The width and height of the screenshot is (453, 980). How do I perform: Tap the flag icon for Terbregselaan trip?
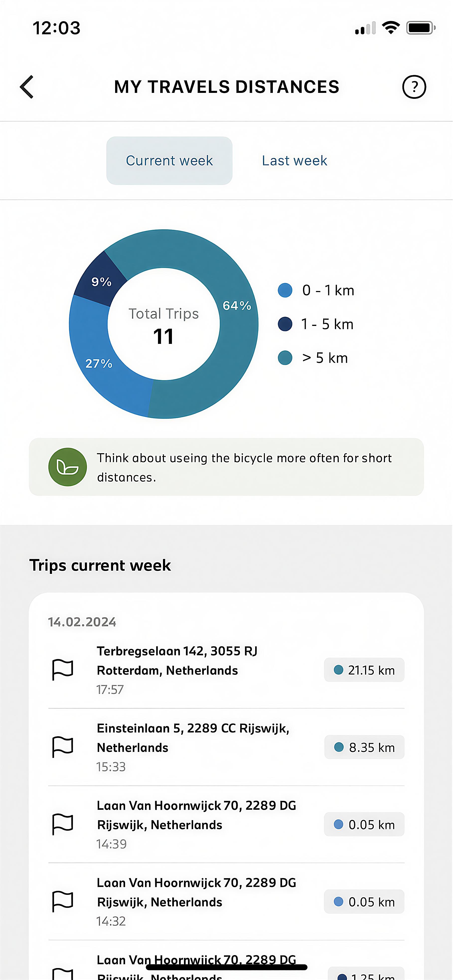63,670
